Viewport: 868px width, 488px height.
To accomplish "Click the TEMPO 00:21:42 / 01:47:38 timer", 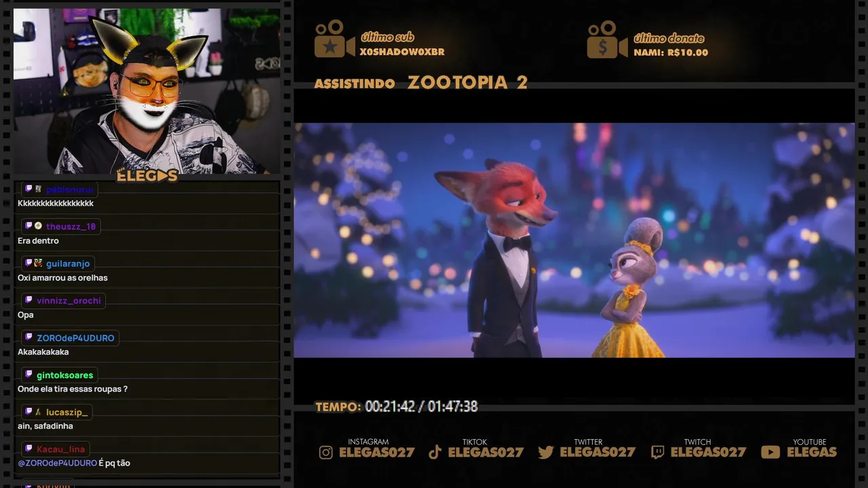I will click(x=397, y=407).
